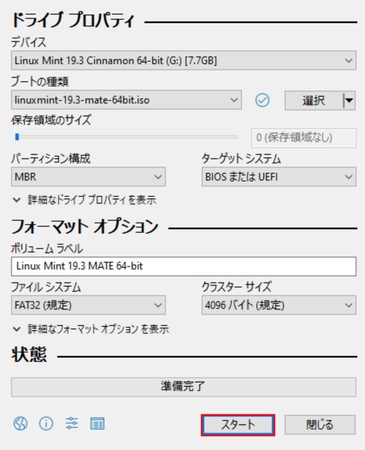Image resolution: width=365 pixels, height=450 pixels.
Task: Open the パーティション構成 MBR dropdown
Action: pos(88,177)
